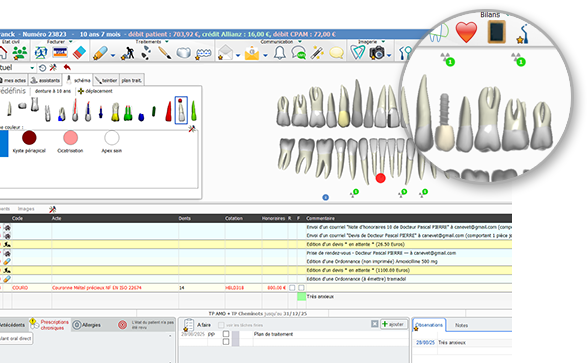Click the history clock refresh icon
Screen dimensions: 588x363
42,68
